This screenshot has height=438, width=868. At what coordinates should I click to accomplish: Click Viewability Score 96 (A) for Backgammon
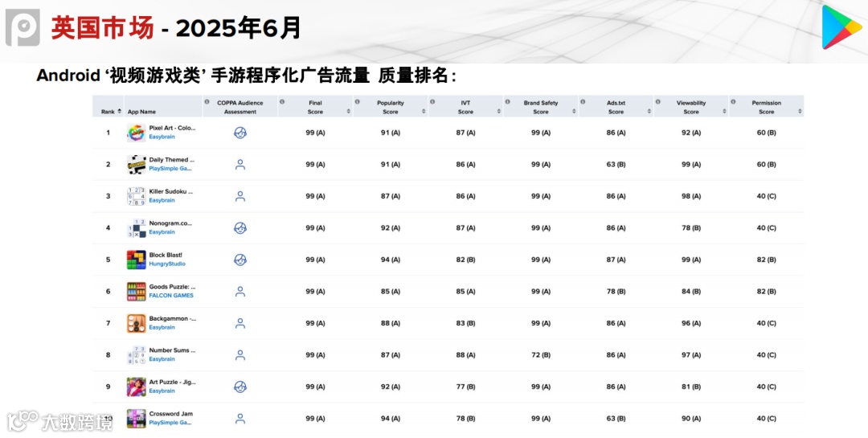click(x=691, y=323)
